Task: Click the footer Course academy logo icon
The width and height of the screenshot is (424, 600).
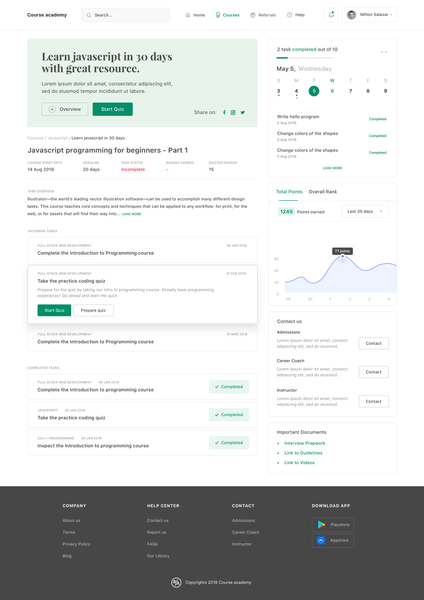Action: point(176,582)
